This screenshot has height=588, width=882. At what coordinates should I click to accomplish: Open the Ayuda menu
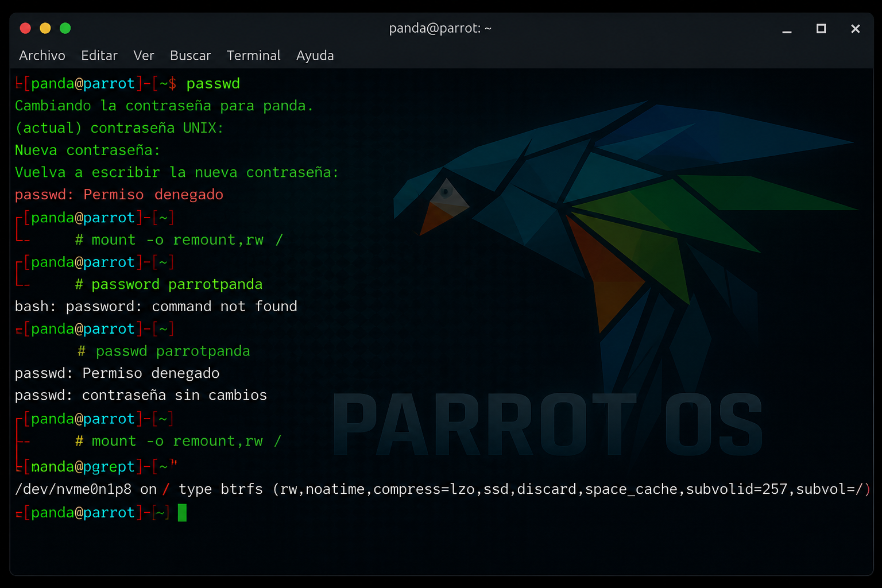pyautogui.click(x=315, y=56)
